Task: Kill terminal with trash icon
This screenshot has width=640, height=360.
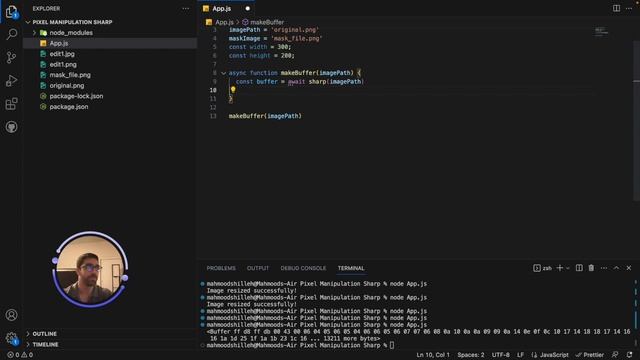Action: click(x=591, y=268)
